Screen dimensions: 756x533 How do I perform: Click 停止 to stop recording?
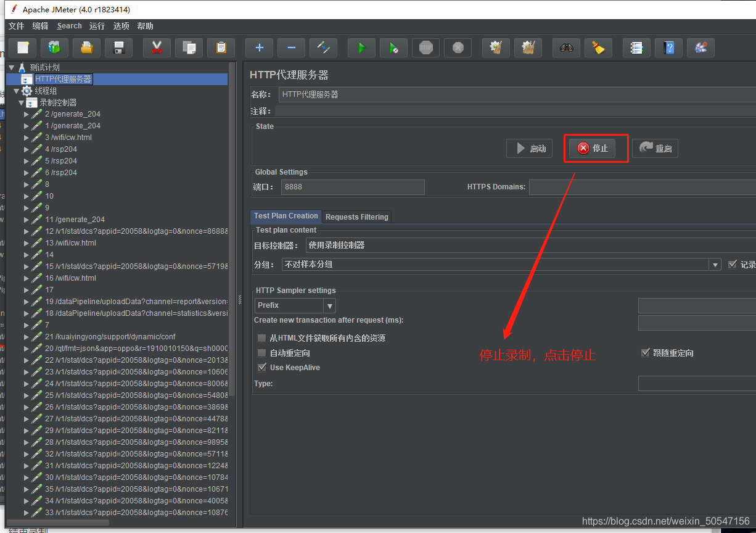pyautogui.click(x=592, y=148)
